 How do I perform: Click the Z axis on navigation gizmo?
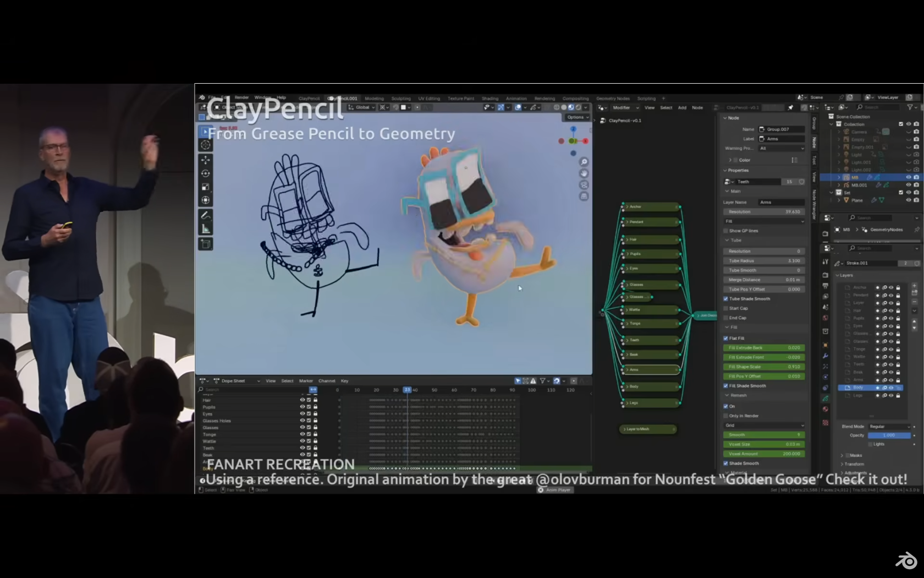573,129
